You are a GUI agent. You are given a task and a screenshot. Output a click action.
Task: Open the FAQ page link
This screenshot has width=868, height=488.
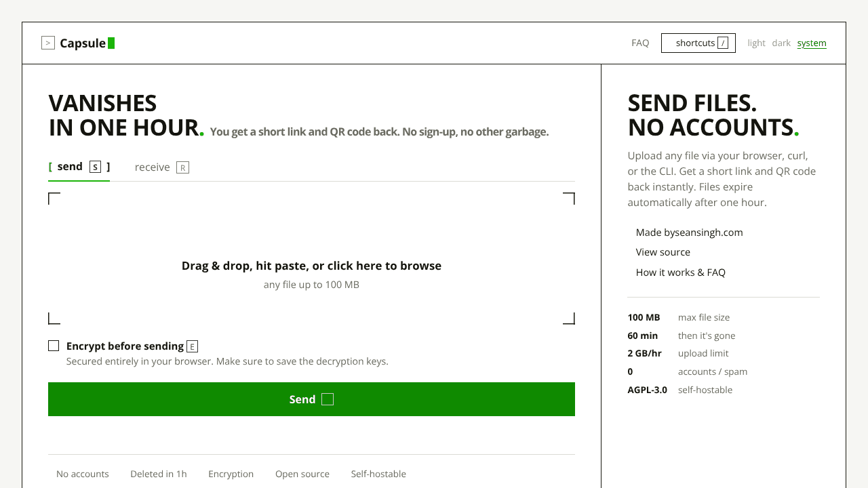pyautogui.click(x=640, y=43)
